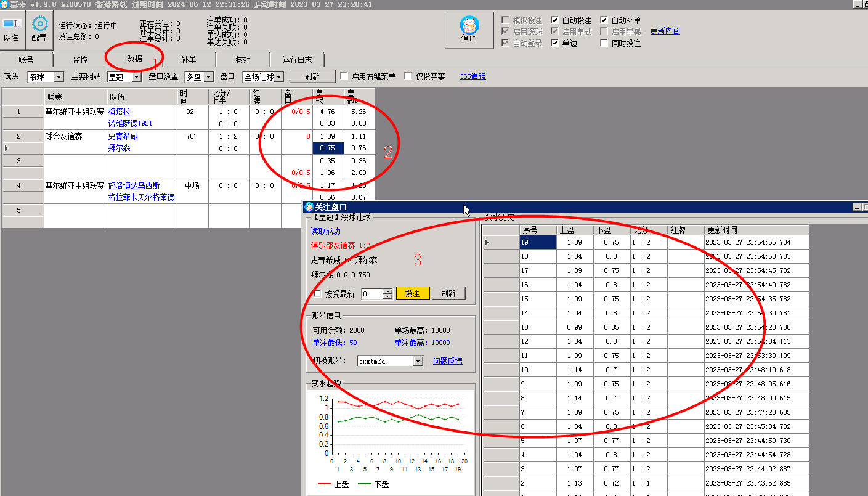868x496 pixels.
Task: Open the 问题反馈 link
Action: click(x=448, y=361)
